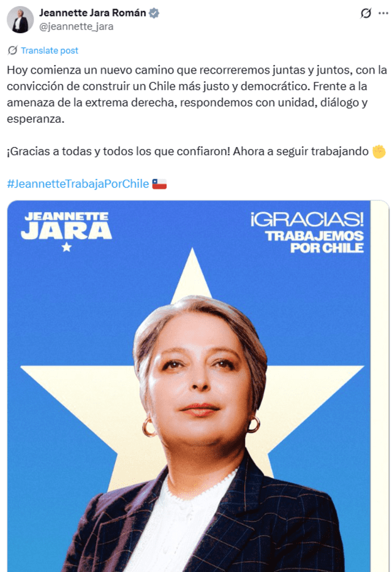Click the Translate post link
Image resolution: width=392 pixels, height=572 pixels.
click(50, 50)
